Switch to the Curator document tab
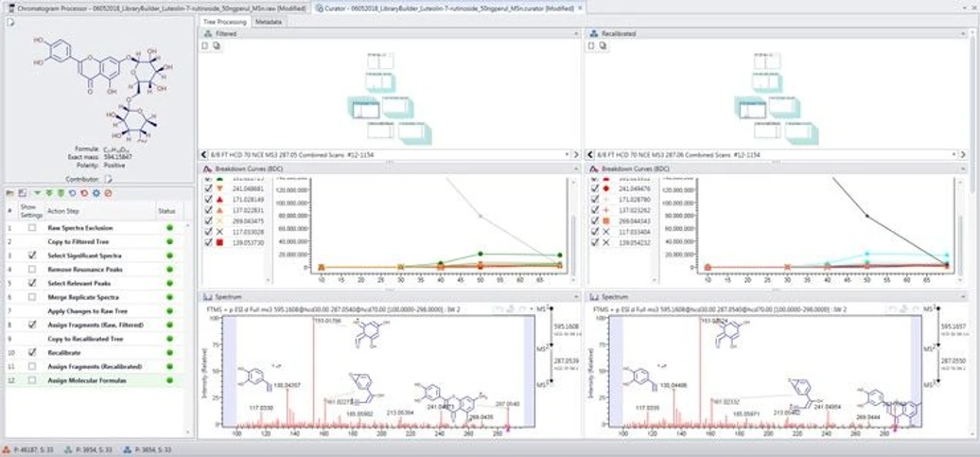 [447, 8]
